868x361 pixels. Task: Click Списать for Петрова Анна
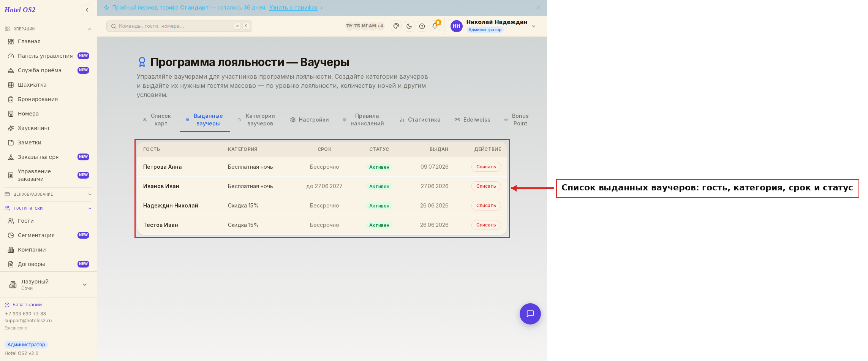click(x=486, y=167)
